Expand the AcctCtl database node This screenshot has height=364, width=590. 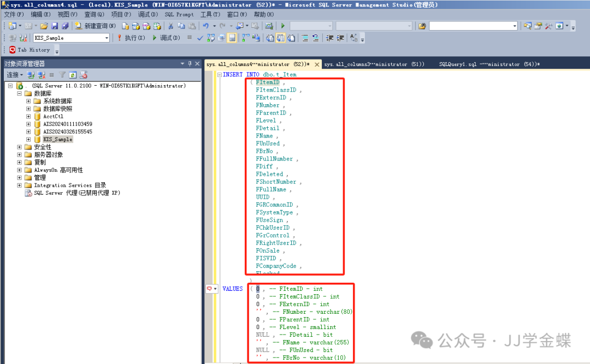[28, 116]
